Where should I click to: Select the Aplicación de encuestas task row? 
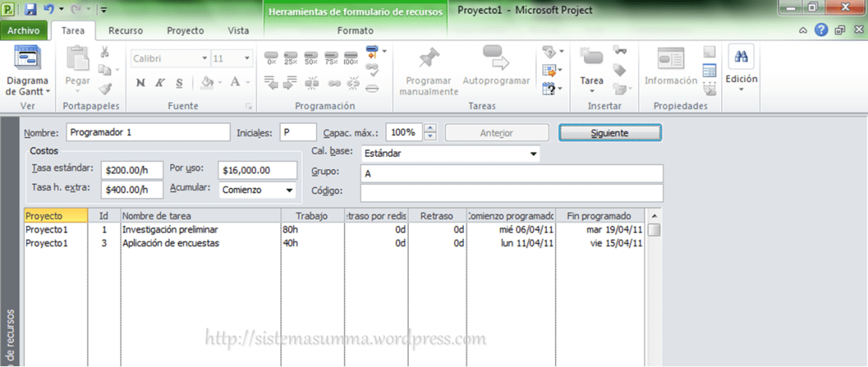pos(171,244)
